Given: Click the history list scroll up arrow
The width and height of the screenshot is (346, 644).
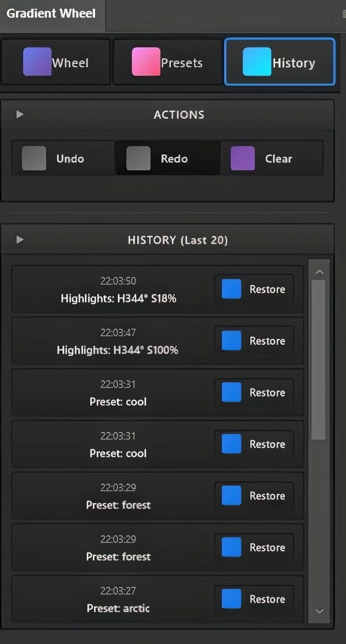Looking at the screenshot, I should tap(319, 272).
